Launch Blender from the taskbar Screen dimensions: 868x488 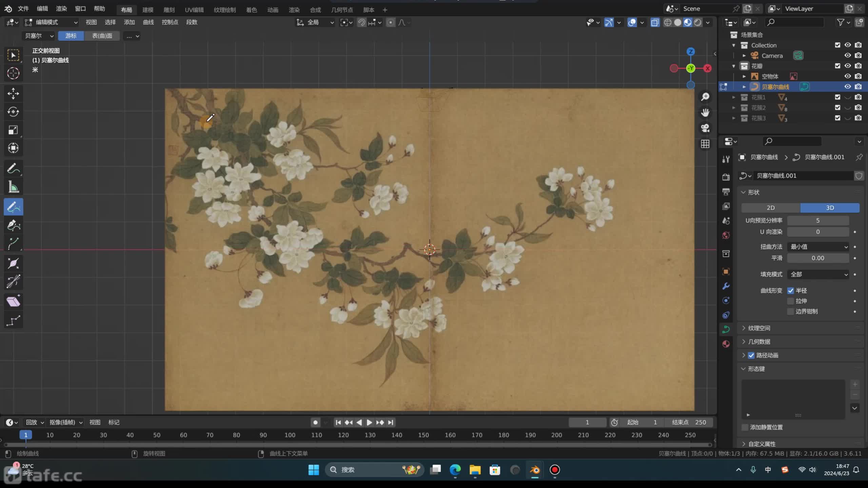535,470
